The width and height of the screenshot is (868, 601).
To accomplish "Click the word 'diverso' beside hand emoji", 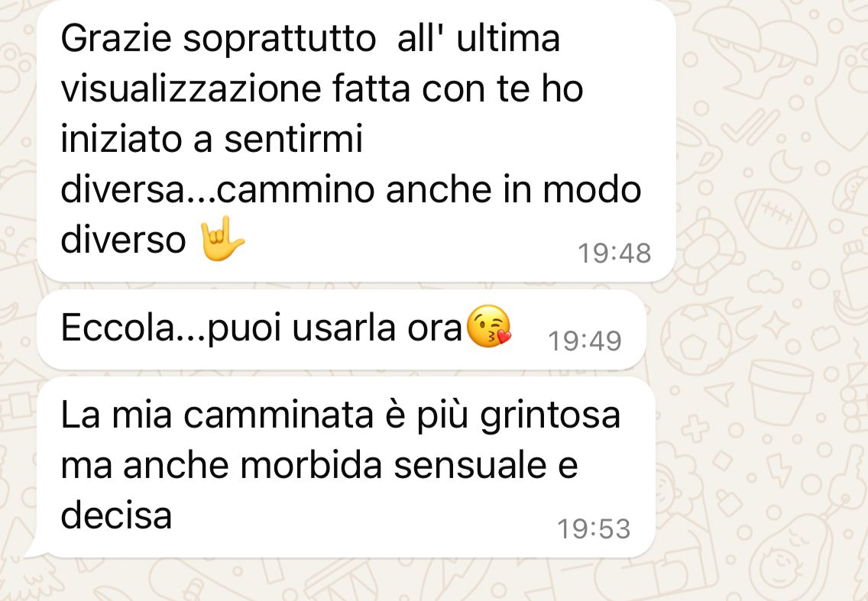I will (x=123, y=240).
